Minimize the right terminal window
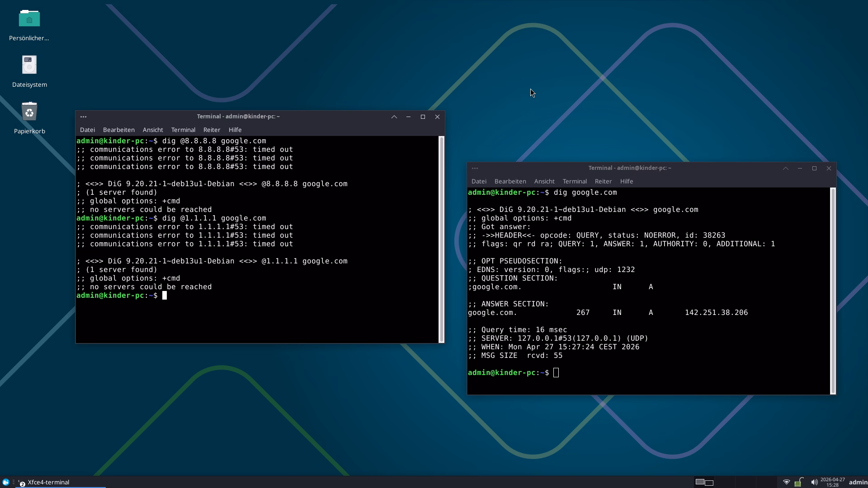Screen dimensions: 868x488 [800, 168]
